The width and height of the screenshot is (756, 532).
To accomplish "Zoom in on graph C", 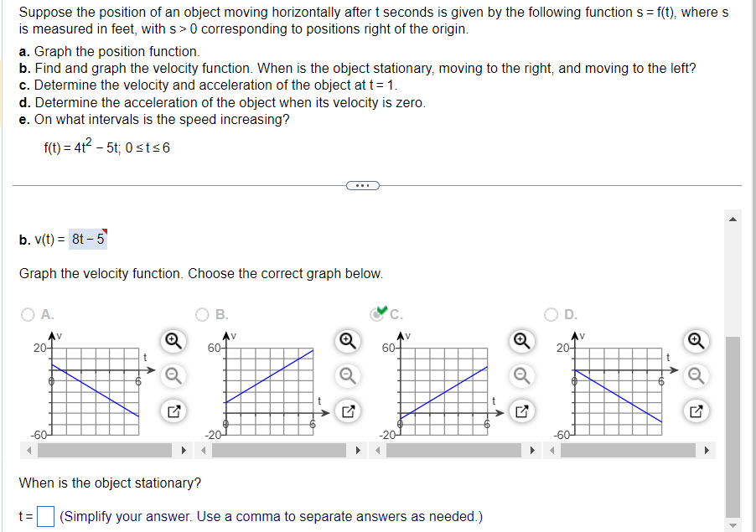I will tap(521, 342).
